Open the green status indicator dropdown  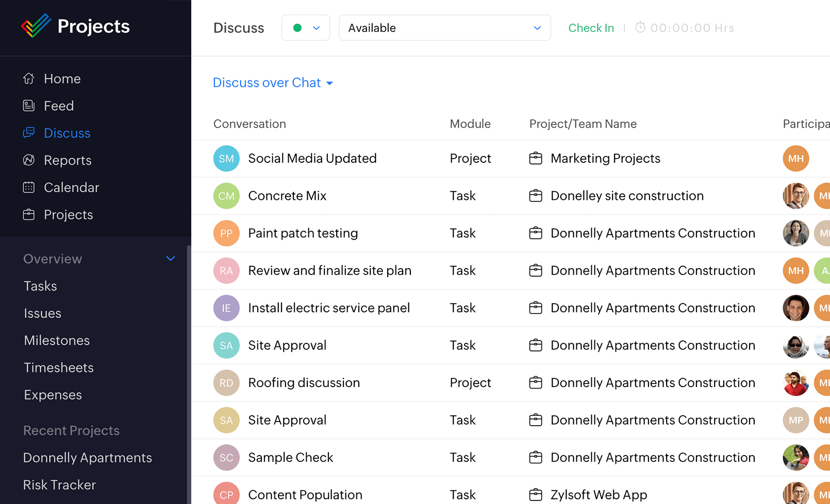coord(306,28)
